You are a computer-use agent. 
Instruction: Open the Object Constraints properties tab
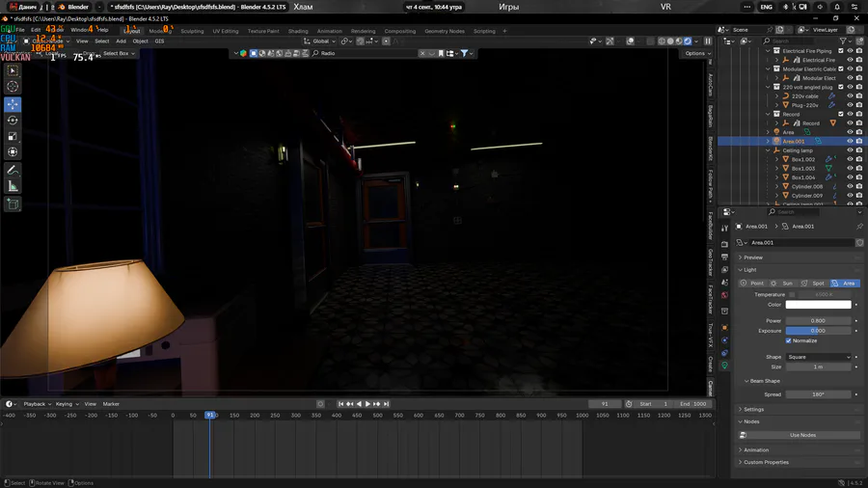(x=724, y=353)
